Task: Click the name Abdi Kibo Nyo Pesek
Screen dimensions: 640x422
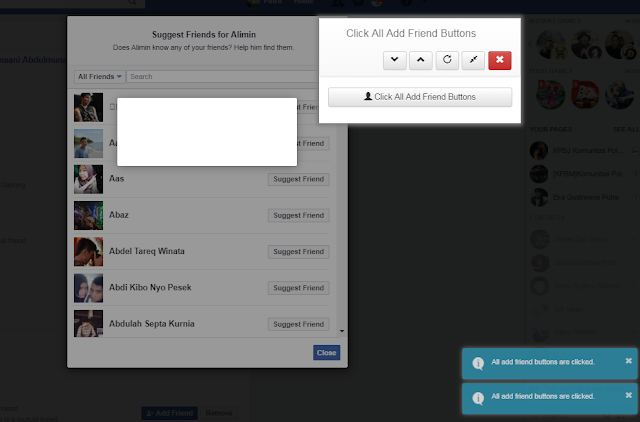Action: tap(150, 287)
